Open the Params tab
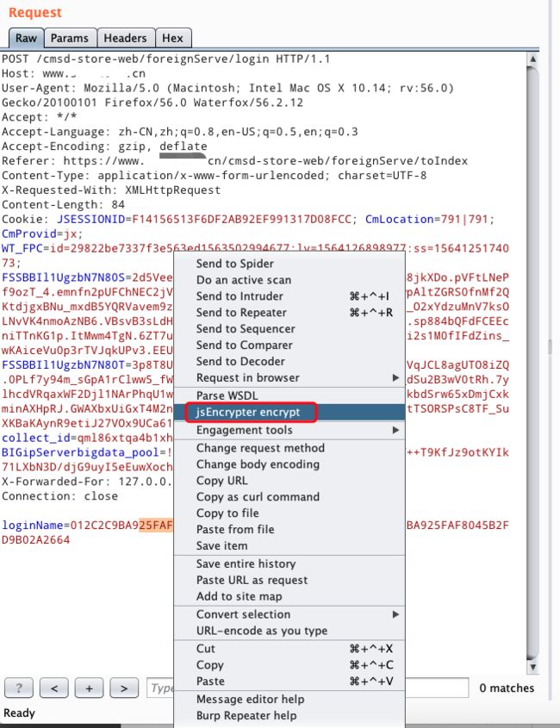The width and height of the screenshot is (560, 728). click(70, 38)
